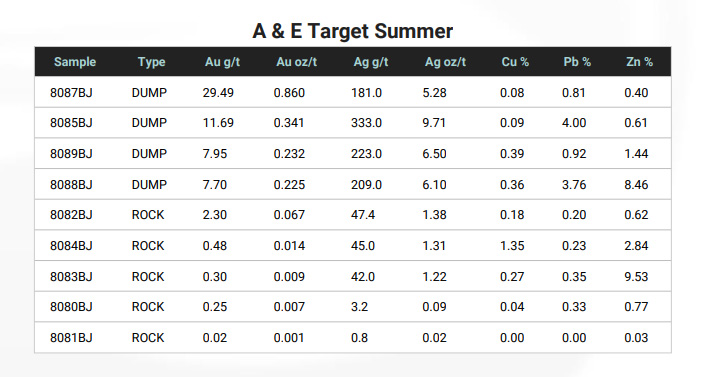Select the 8.46 zinc value cell
701x377 pixels.
click(x=636, y=185)
